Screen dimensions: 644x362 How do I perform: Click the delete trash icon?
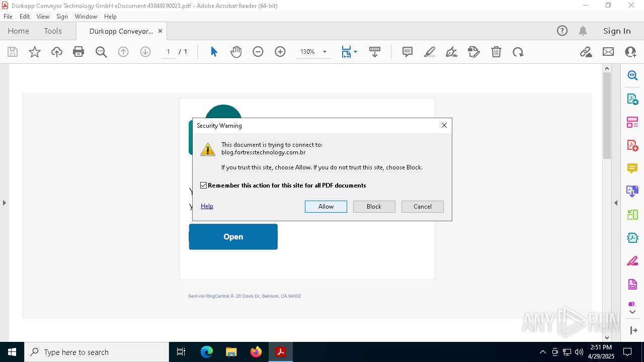tap(496, 52)
